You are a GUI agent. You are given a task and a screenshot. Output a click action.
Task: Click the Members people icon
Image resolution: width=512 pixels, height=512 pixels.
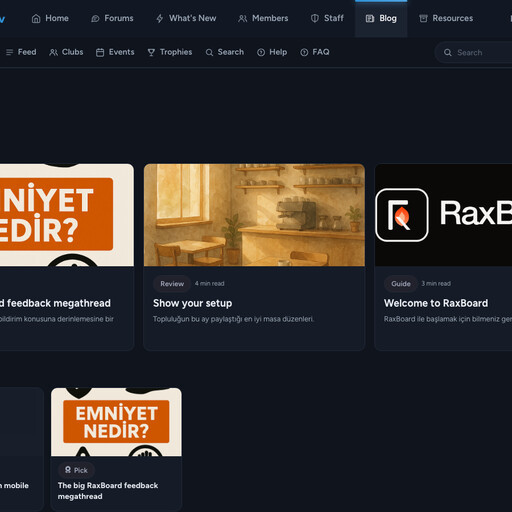click(x=243, y=19)
